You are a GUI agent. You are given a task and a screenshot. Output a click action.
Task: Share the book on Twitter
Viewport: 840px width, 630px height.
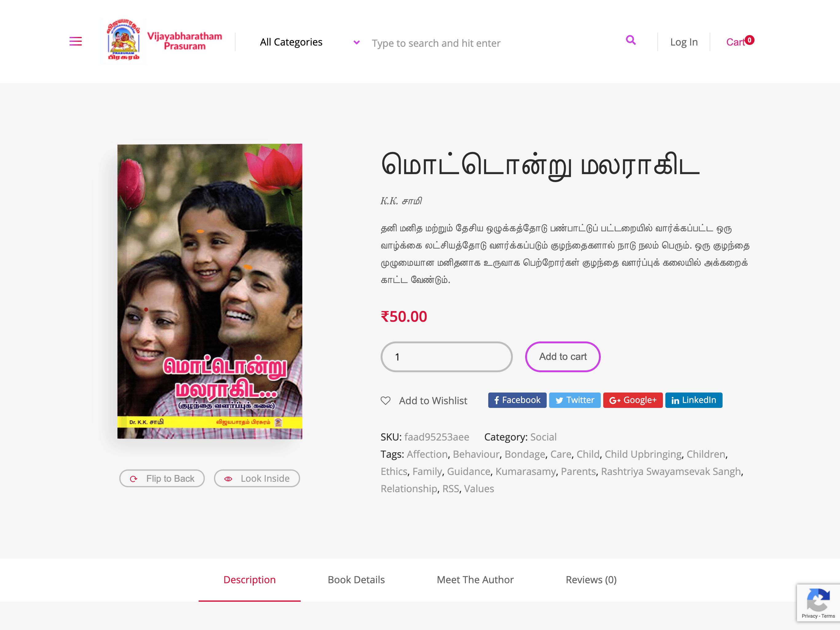point(575,400)
